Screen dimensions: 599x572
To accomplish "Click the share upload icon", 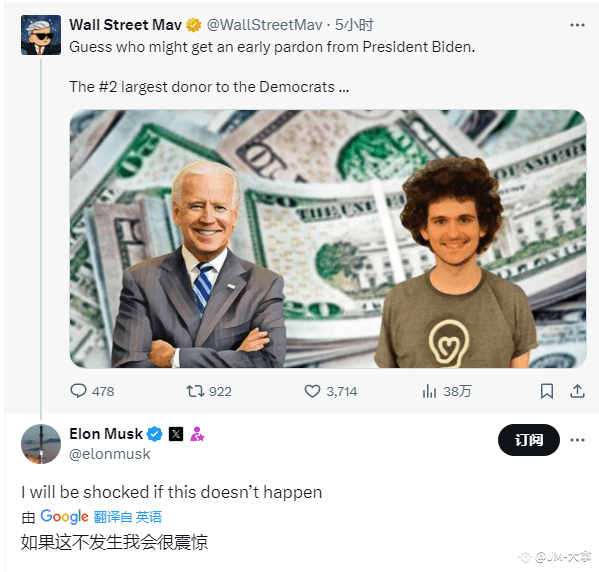I will point(577,391).
